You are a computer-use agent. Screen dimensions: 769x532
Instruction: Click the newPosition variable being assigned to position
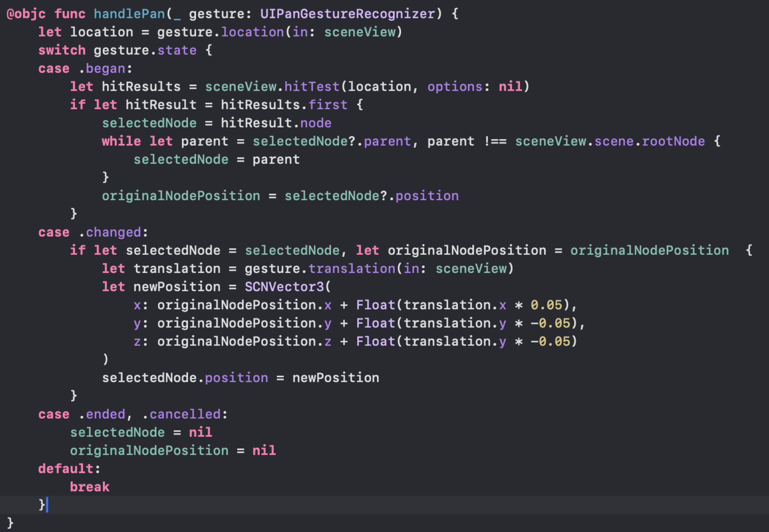click(x=335, y=378)
